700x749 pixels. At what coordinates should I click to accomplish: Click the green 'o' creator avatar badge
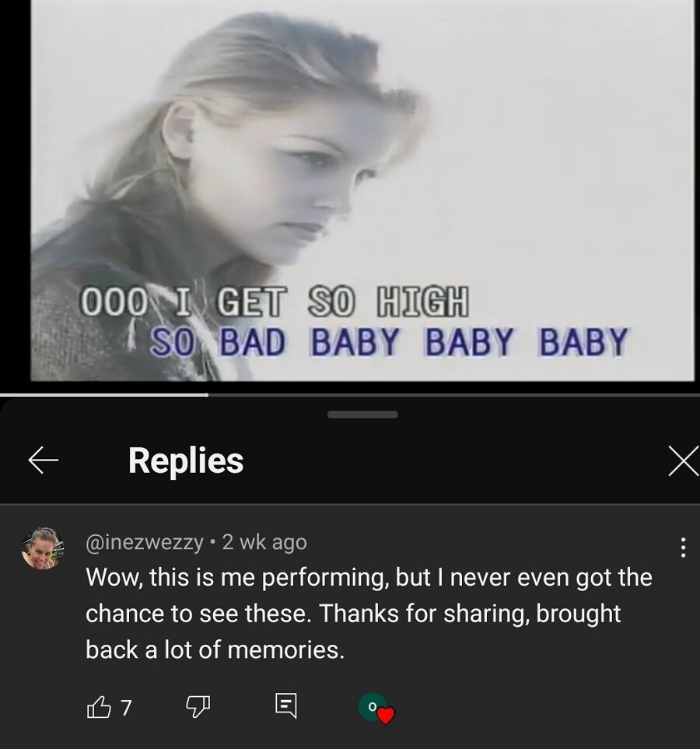[x=372, y=706]
